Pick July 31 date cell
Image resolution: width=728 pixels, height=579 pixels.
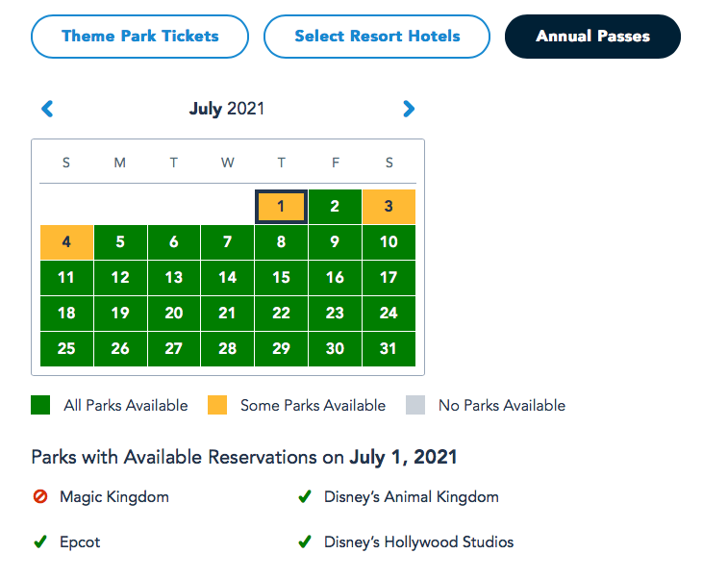[389, 349]
